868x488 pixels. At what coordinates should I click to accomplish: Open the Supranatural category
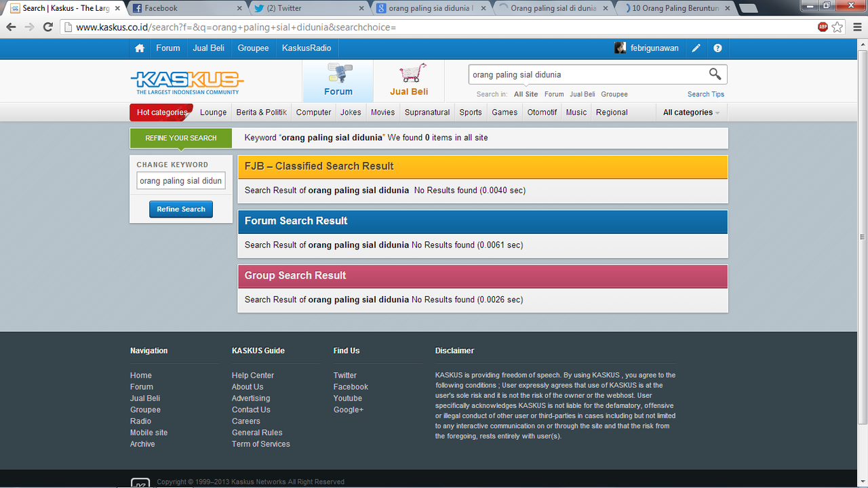pyautogui.click(x=427, y=113)
